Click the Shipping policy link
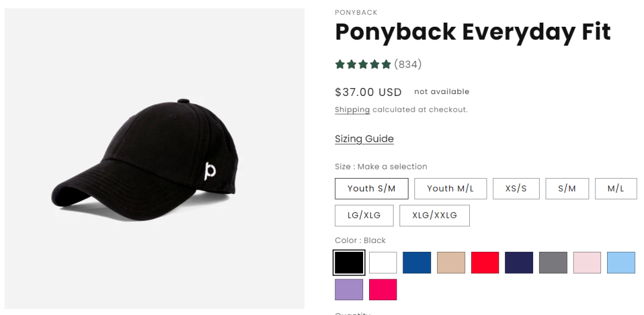Image resolution: width=644 pixels, height=315 pixels. coord(352,110)
